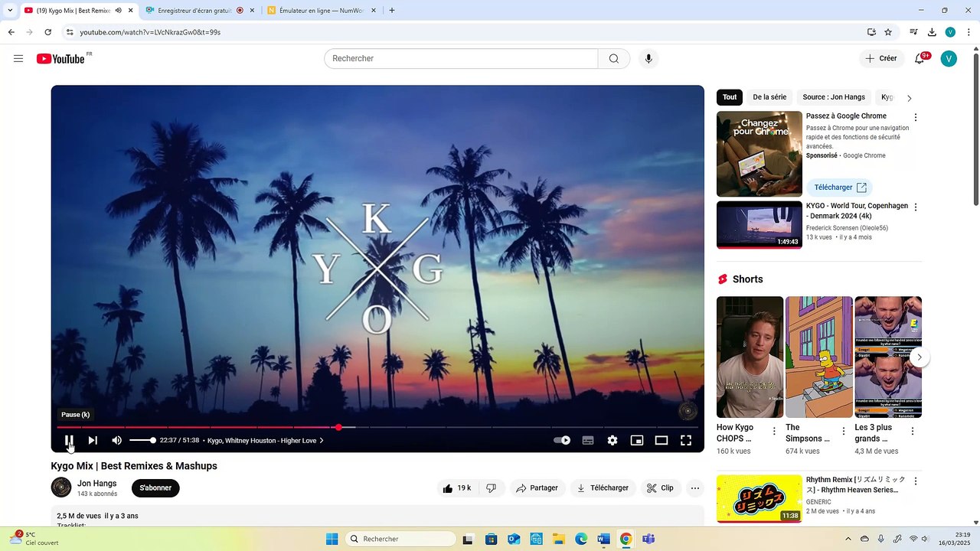Screen dimensions: 980x551
Task: Open options for 'Les 3 plus grands' Short
Action: tap(912, 432)
